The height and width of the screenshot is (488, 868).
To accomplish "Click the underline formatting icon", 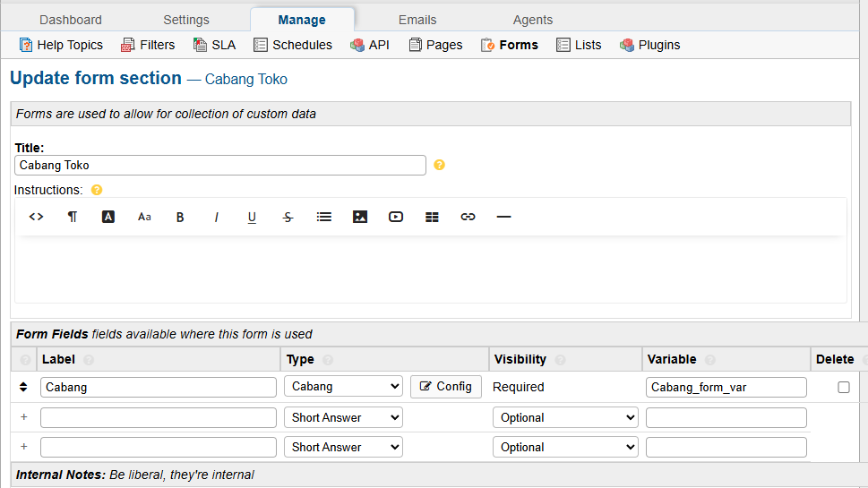I will (x=252, y=217).
